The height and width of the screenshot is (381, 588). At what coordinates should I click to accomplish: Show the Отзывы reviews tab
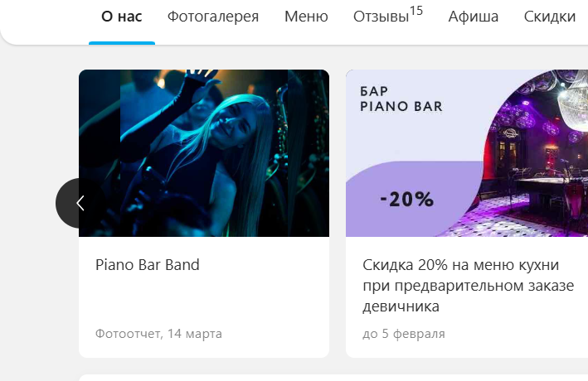[x=381, y=17]
